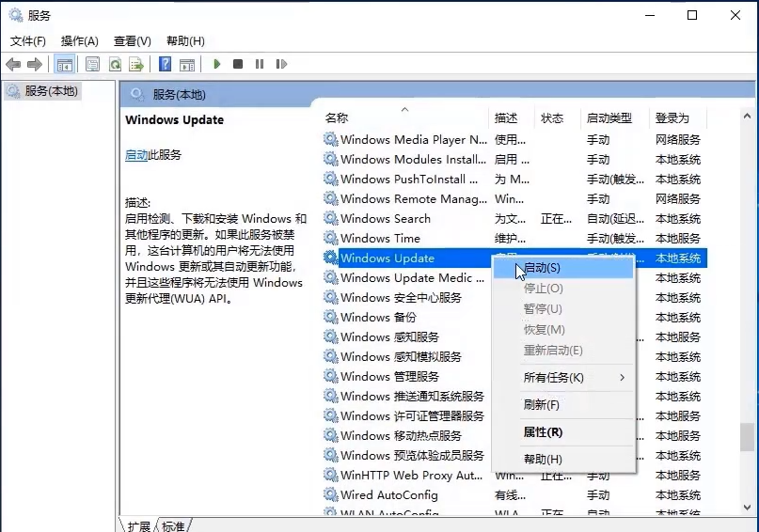
Task: Click the Back arrow in toolbar
Action: pos(13,64)
